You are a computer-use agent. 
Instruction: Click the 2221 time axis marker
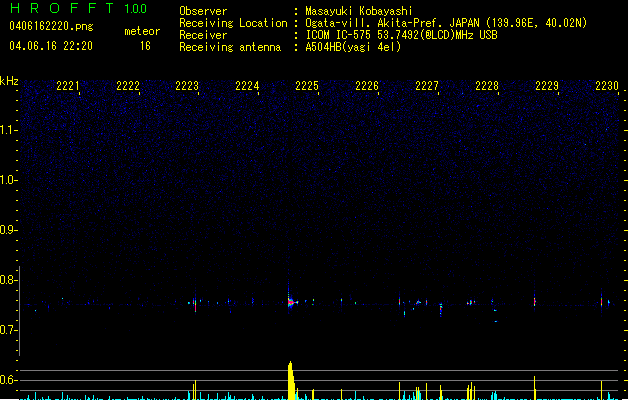click(x=68, y=86)
